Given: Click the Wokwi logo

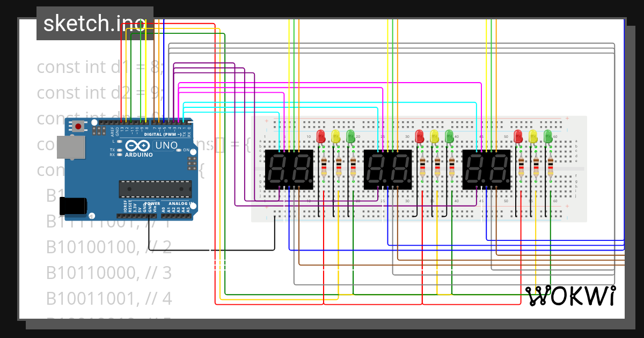Looking at the screenshot, I should [570, 296].
